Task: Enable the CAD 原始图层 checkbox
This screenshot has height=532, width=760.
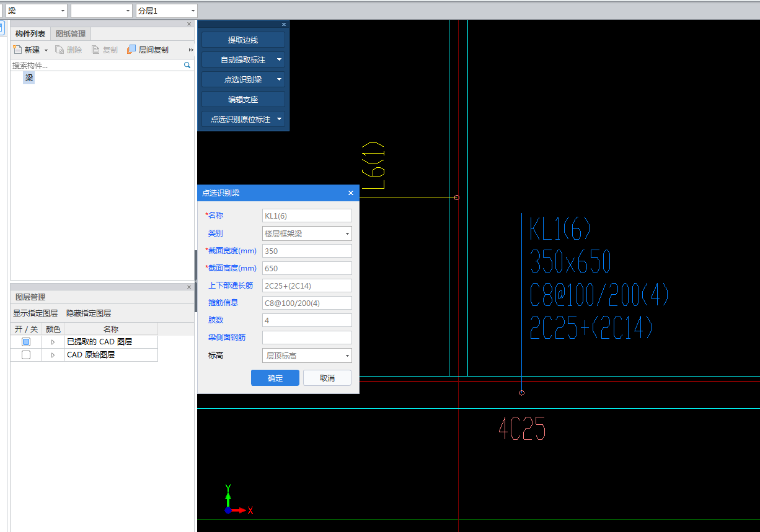Action: [x=25, y=355]
